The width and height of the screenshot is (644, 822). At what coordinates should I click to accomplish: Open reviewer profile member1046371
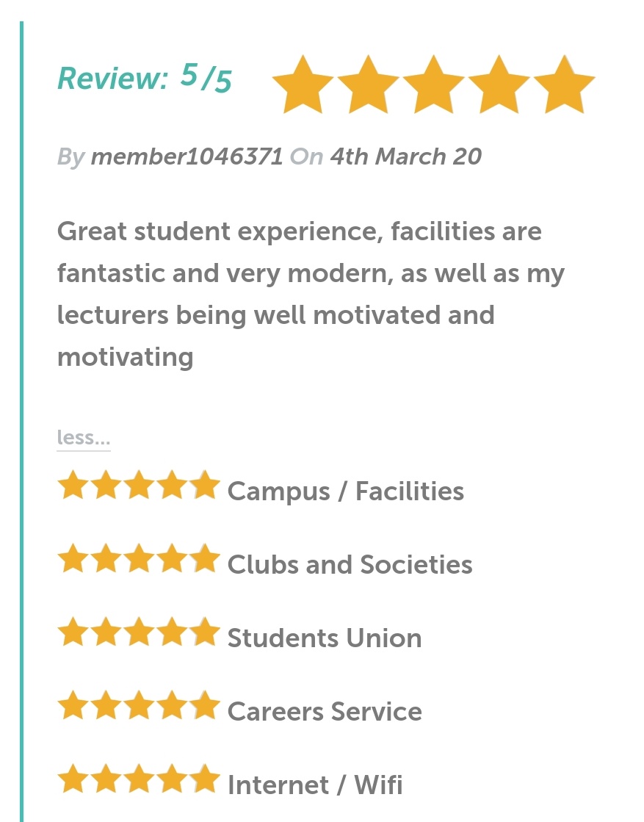click(x=187, y=156)
